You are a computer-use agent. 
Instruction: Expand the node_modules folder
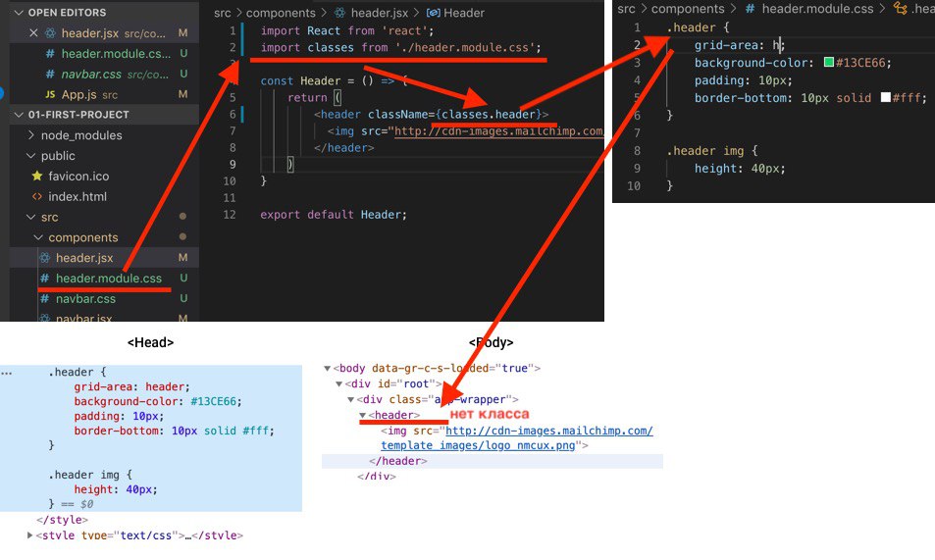(31, 135)
